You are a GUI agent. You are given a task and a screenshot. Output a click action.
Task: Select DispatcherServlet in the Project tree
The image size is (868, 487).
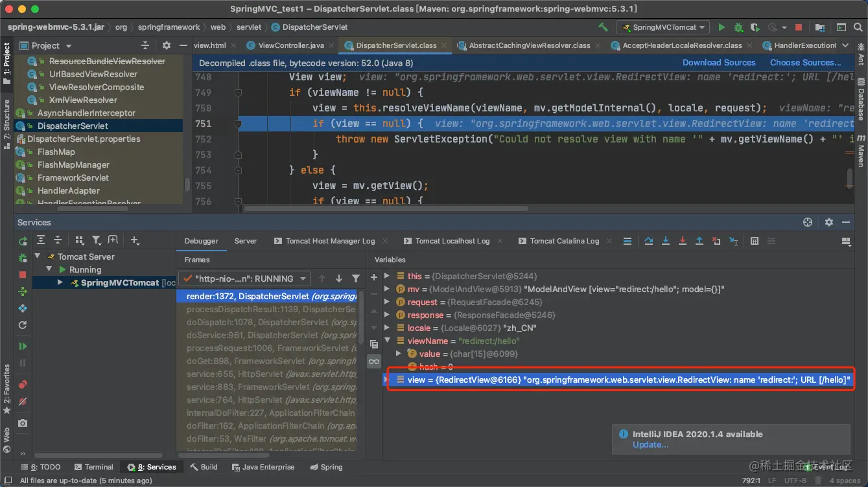click(99, 126)
